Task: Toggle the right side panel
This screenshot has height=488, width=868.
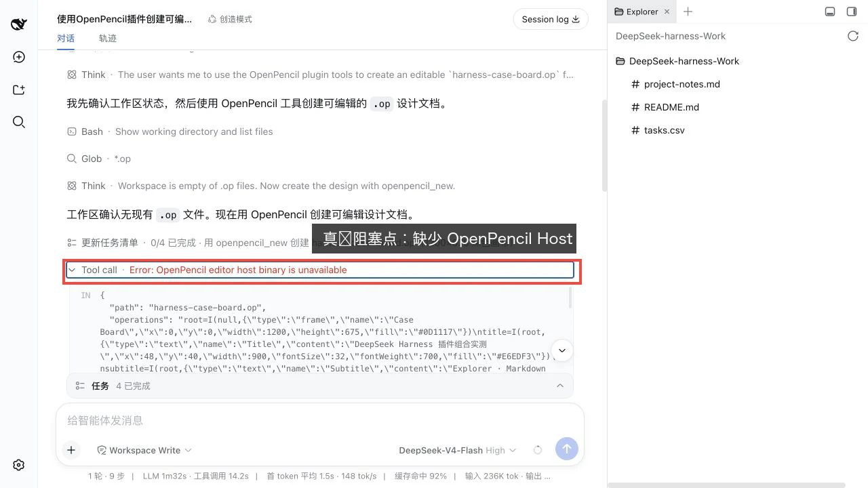Action: (852, 12)
